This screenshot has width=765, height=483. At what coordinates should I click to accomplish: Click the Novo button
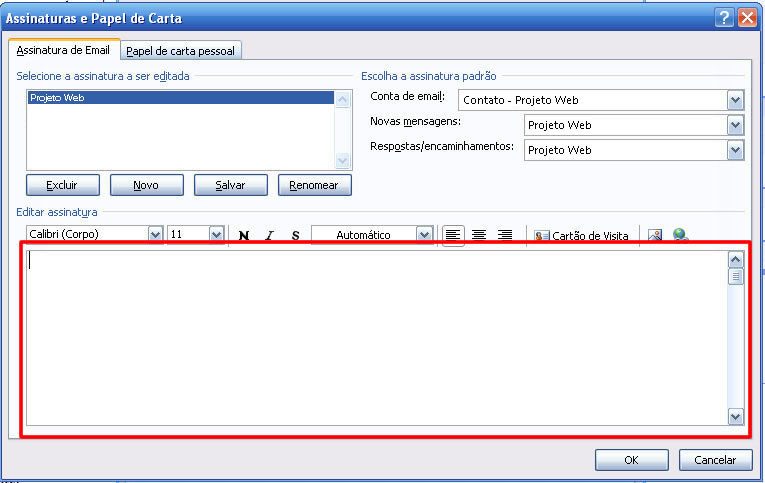point(146,185)
